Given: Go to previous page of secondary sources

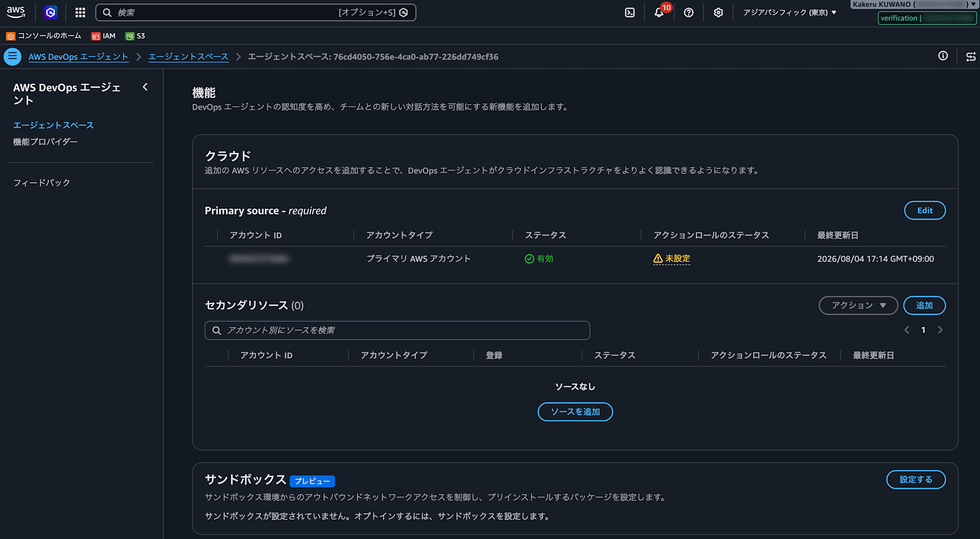Looking at the screenshot, I should [906, 330].
